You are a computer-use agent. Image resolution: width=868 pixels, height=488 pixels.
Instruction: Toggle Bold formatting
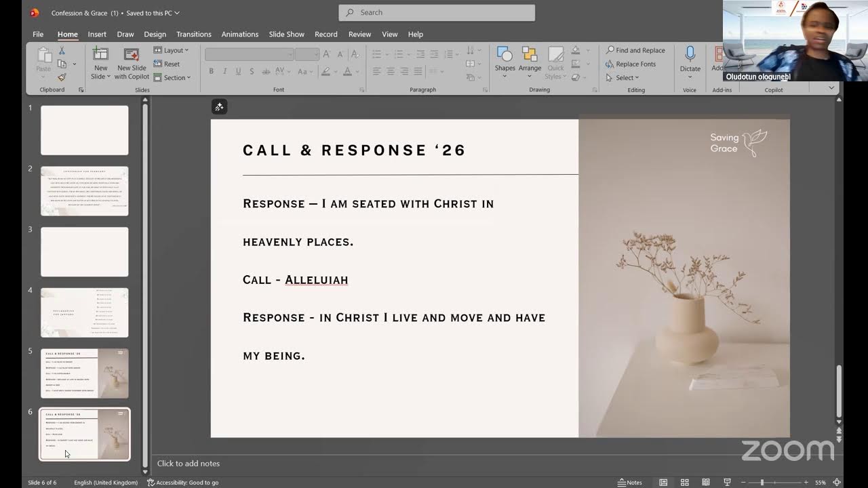(x=212, y=71)
